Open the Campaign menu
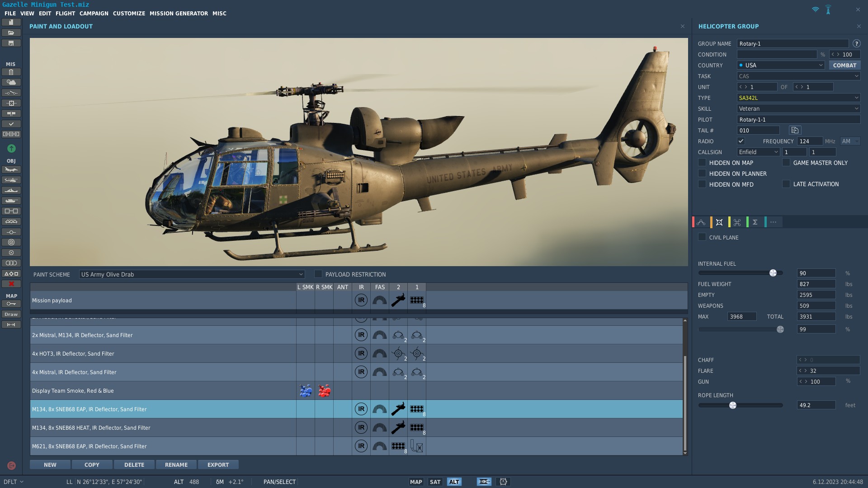Viewport: 868px width, 488px height. (94, 14)
